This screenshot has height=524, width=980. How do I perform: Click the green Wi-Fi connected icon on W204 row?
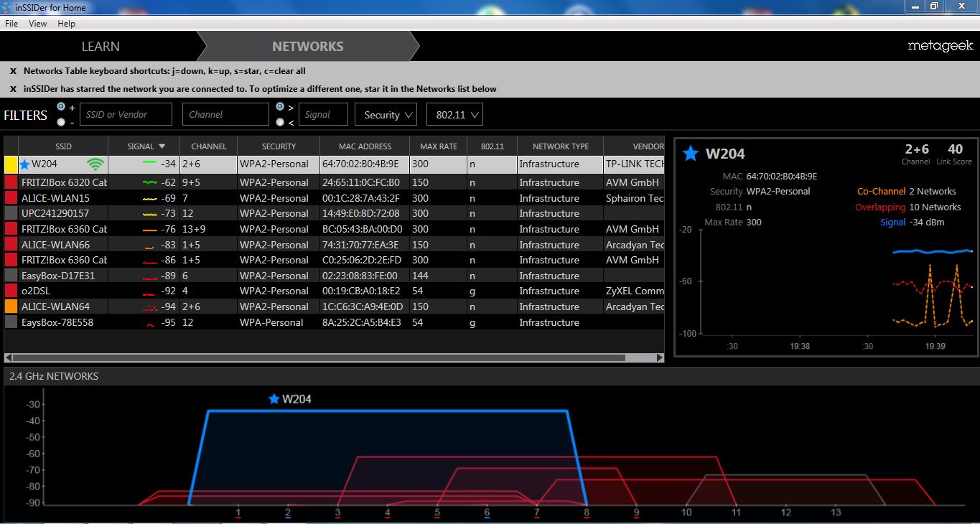(95, 164)
